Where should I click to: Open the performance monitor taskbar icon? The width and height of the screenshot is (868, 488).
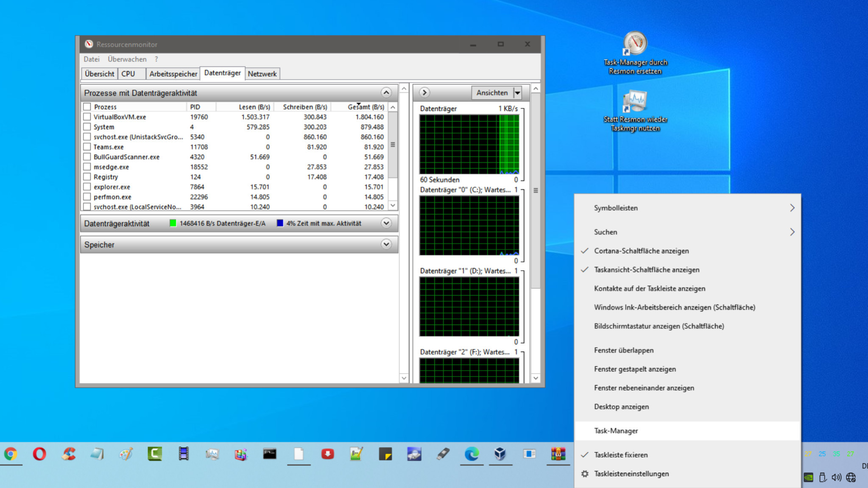(212, 454)
